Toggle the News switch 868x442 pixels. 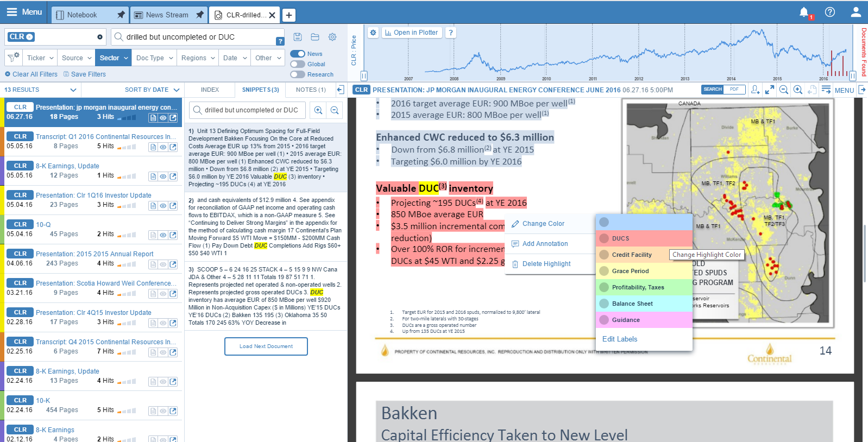[x=298, y=54]
